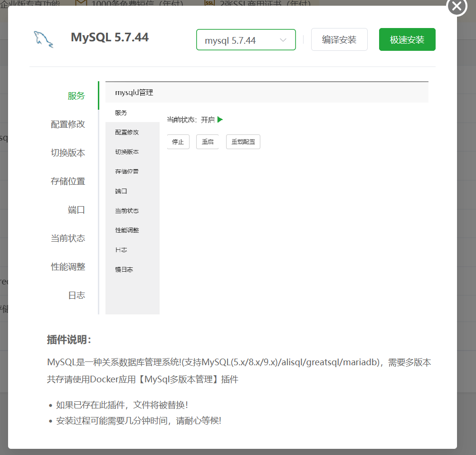Open the large 性能调整 tab

68,267
